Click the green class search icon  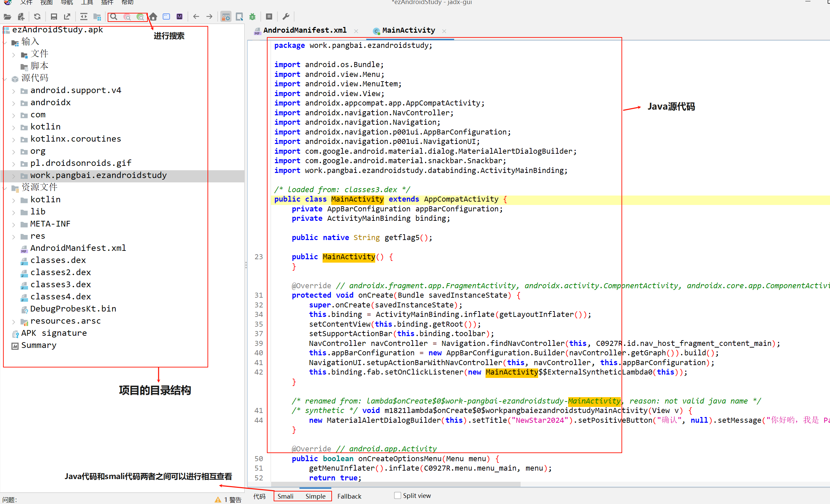[x=140, y=17]
